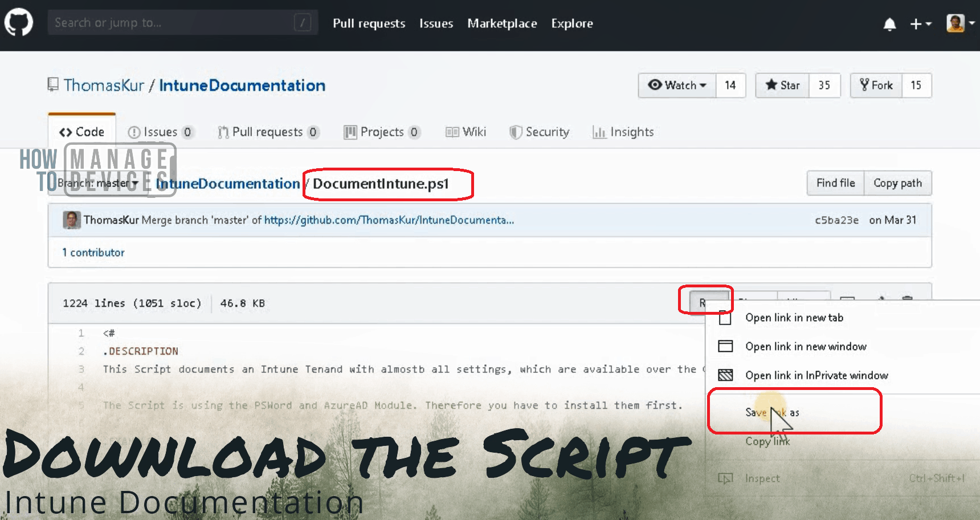Image resolution: width=980 pixels, height=520 pixels.
Task: View the 15 forks count
Action: [916, 86]
